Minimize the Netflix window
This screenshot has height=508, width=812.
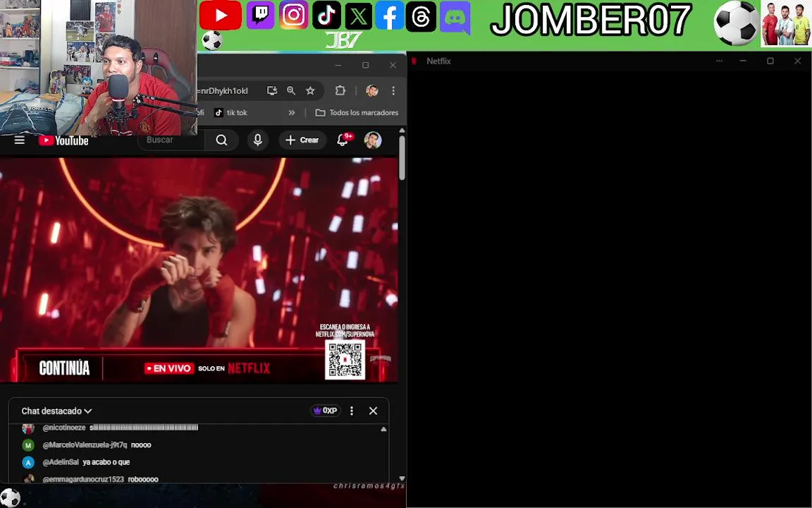(x=743, y=61)
